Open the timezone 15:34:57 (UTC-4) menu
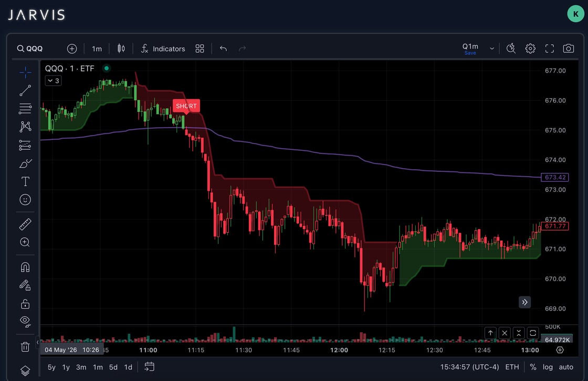Screen dimensions: 588x381 [469, 367]
